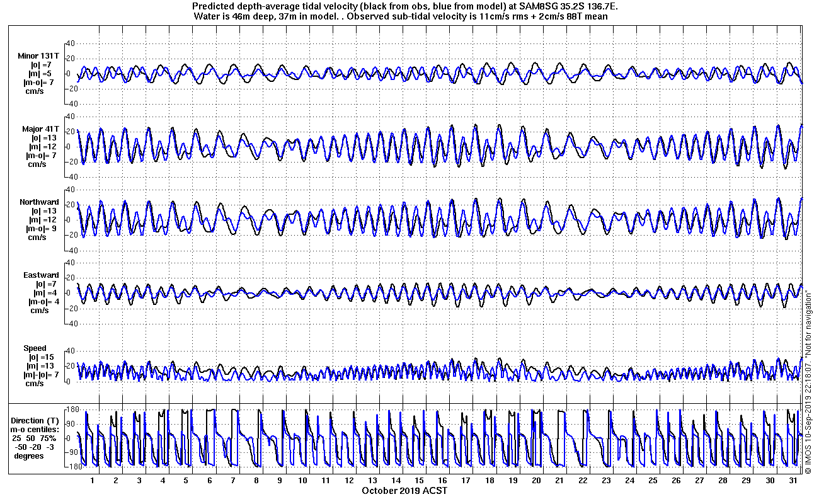Click day '5' on the date axis
This screenshot has height=504, width=819.
185,480
